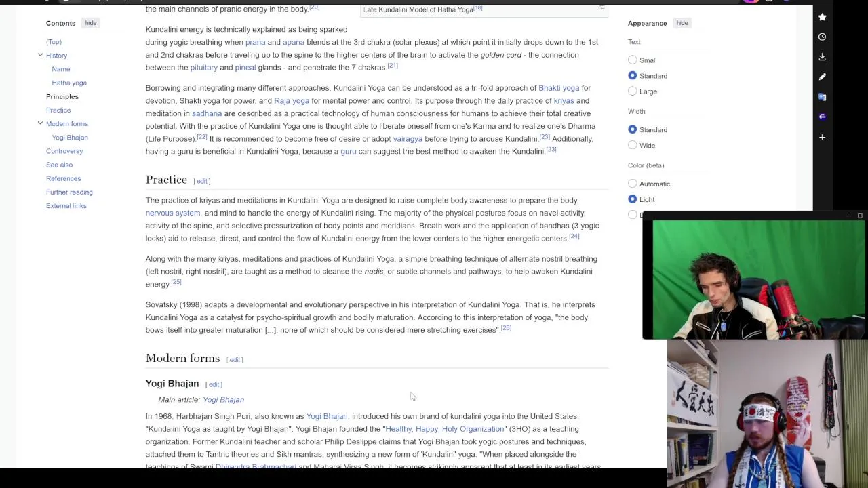Select Wide width option
The image size is (868, 488).
[633, 145]
